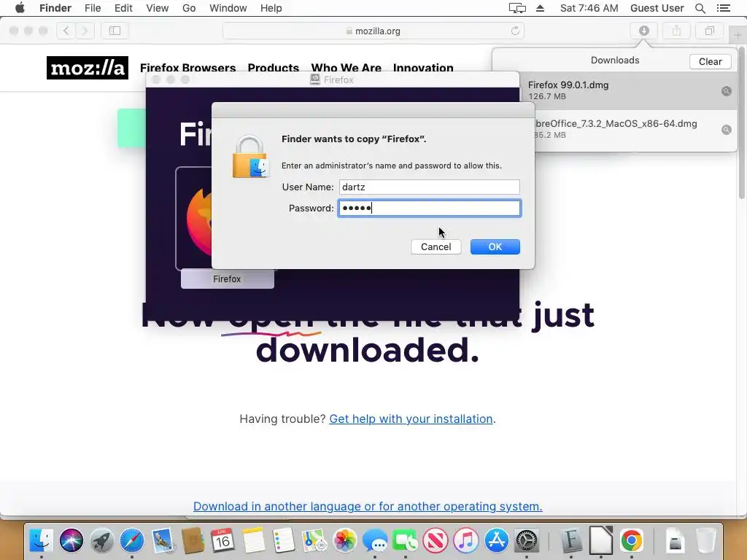
Task: Reveal LibreOffice dmg in Finder magnifier icon
Action: click(x=726, y=130)
